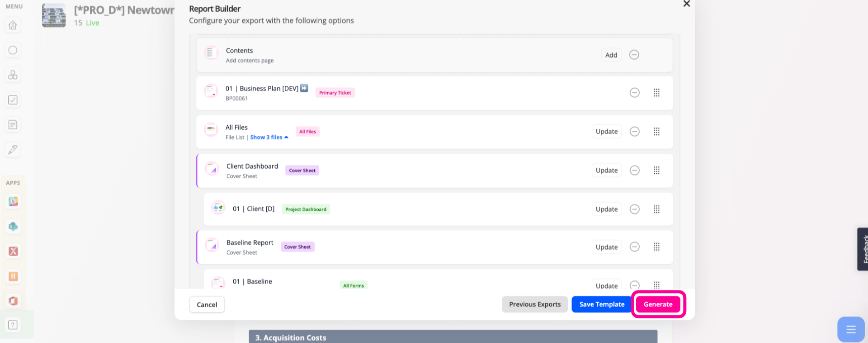Generate the report
Screen dimensions: 868x343
658,304
